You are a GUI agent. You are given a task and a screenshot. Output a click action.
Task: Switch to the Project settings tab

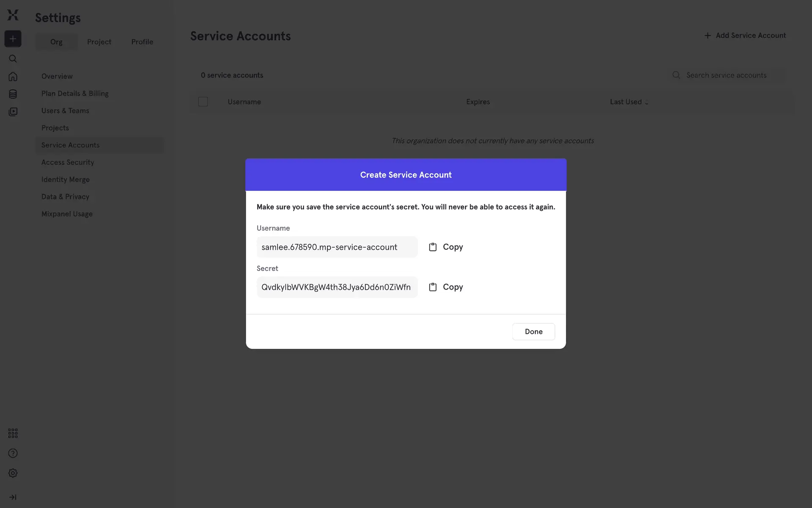tap(99, 42)
